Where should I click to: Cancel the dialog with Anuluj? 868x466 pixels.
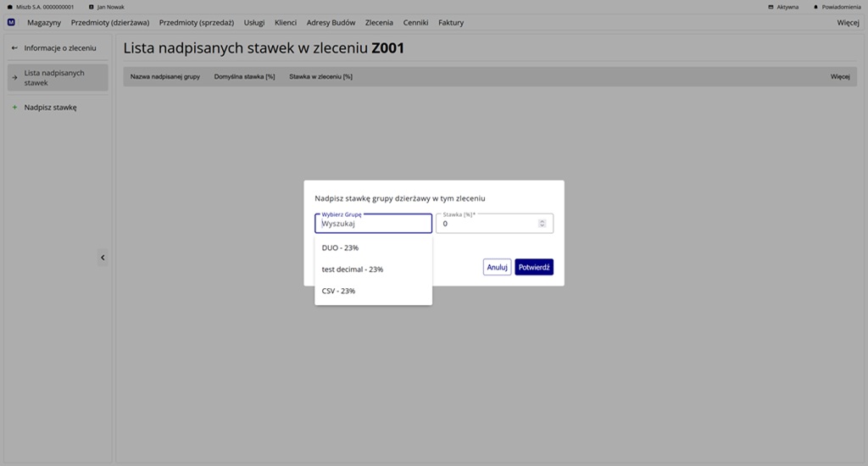pos(497,267)
